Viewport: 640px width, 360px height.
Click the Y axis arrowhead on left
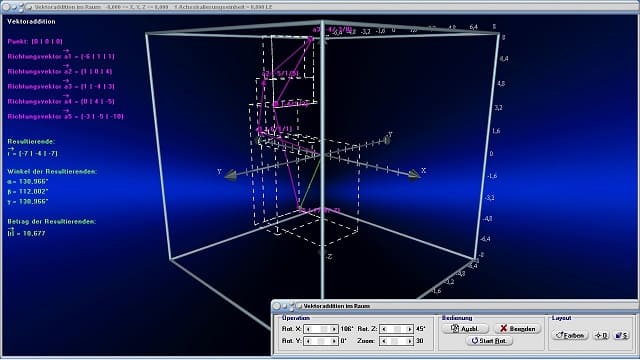(231, 176)
